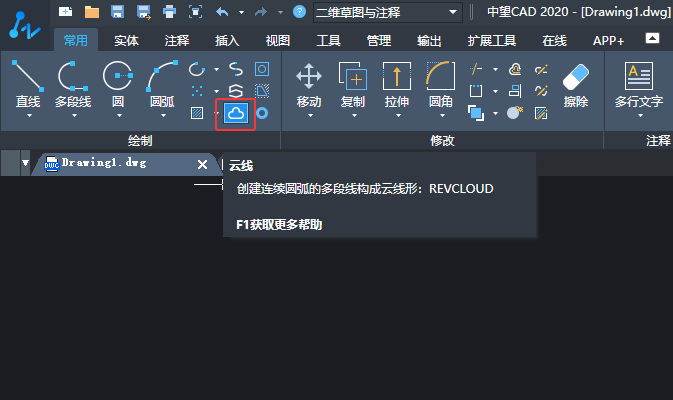Screen dimensions: 673x400
Task: Select the boundary wipeout tool
Action: pos(262,91)
